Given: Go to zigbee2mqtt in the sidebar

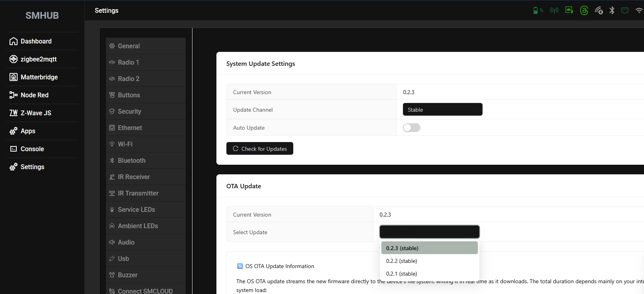Looking at the screenshot, I should [x=38, y=59].
